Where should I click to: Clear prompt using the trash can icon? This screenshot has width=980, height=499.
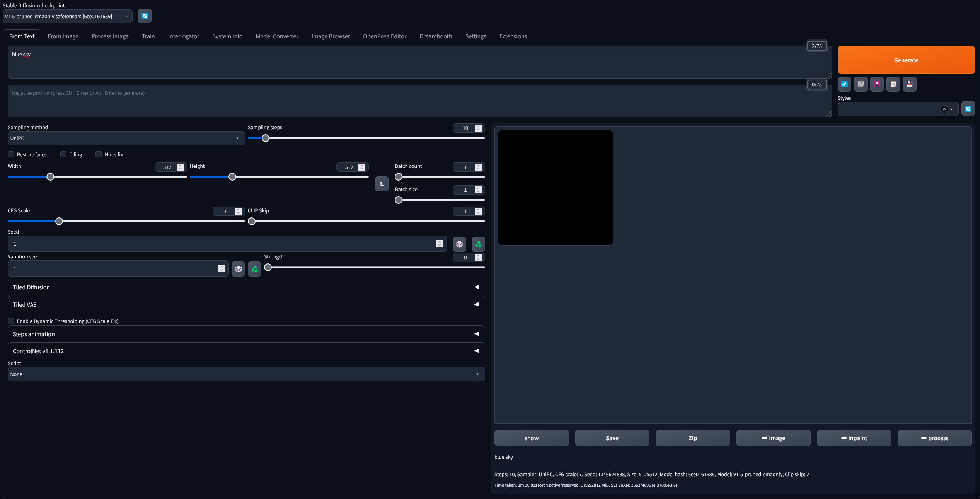[861, 84]
